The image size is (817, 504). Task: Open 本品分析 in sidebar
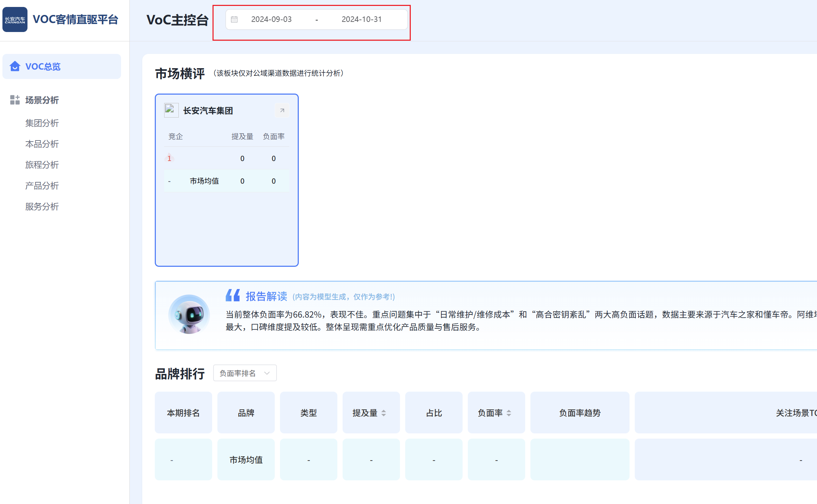click(x=42, y=144)
